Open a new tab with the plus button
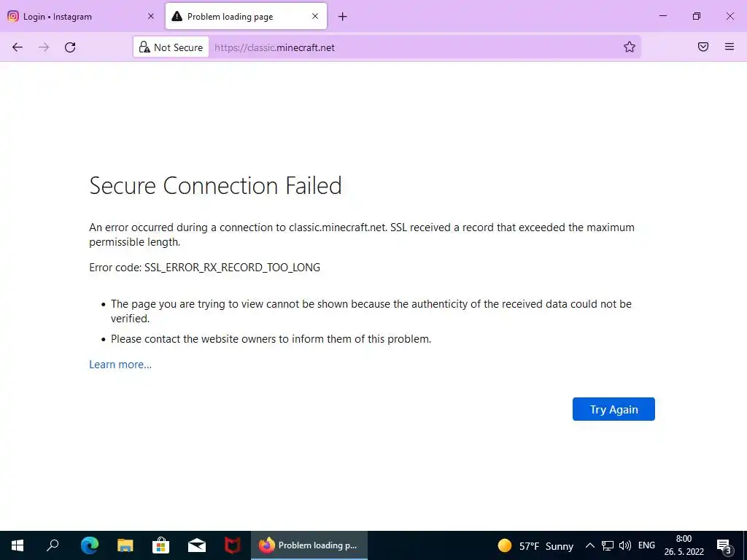 343,17
